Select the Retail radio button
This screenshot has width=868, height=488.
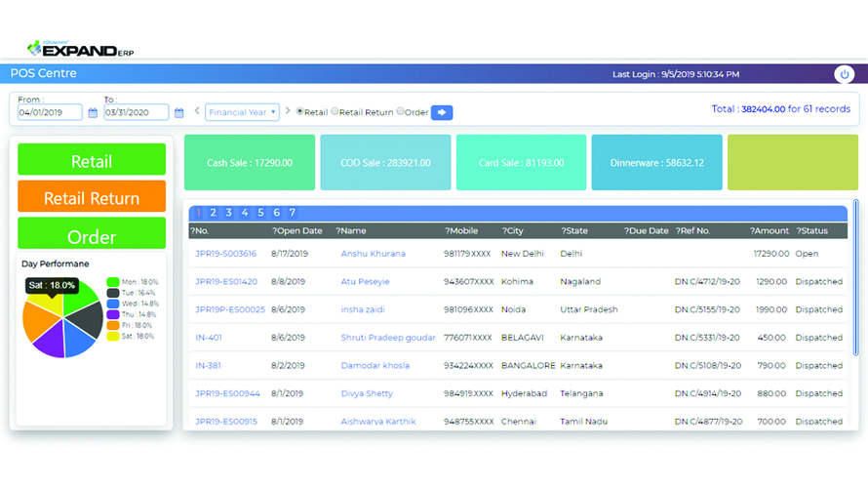[299, 112]
